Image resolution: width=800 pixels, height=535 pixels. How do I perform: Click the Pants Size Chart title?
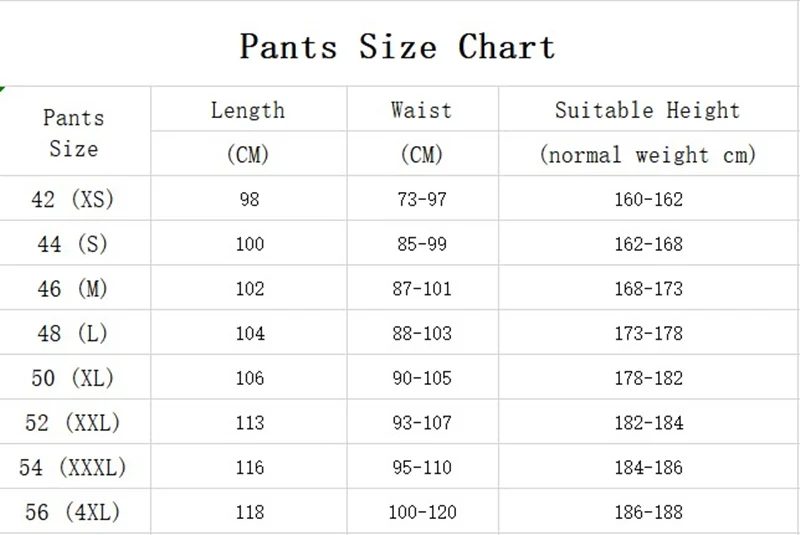(397, 46)
